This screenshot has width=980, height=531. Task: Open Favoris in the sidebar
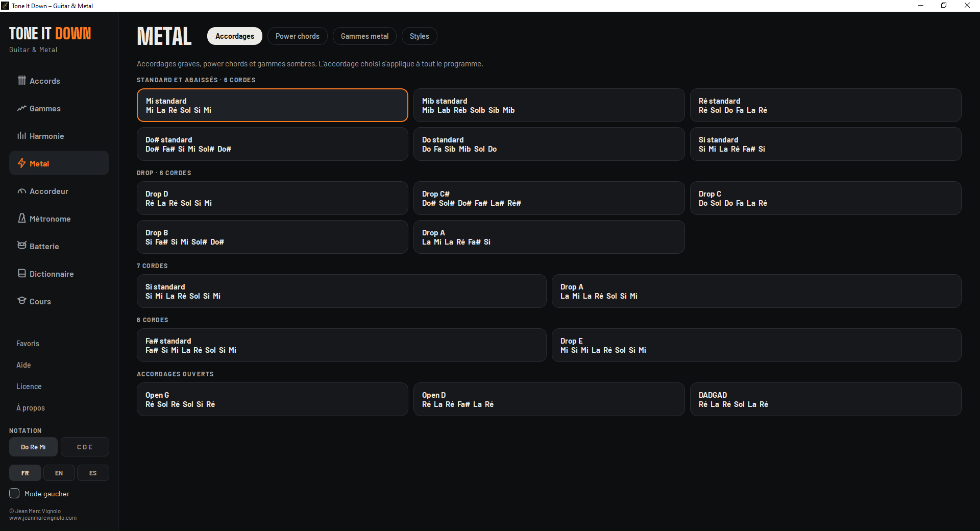coord(28,344)
